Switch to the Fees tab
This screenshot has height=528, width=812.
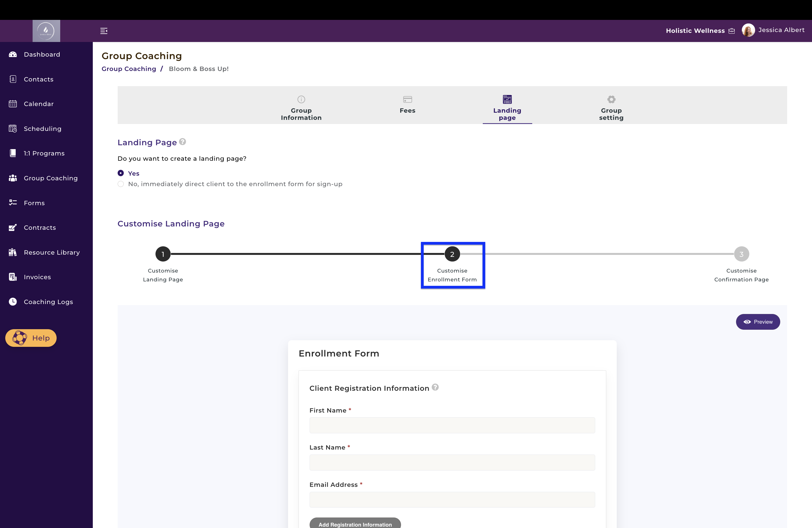point(407,110)
